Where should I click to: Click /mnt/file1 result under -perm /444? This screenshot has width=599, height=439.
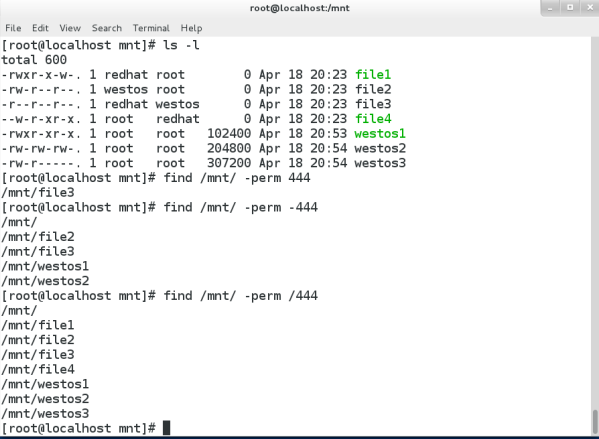click(38, 325)
